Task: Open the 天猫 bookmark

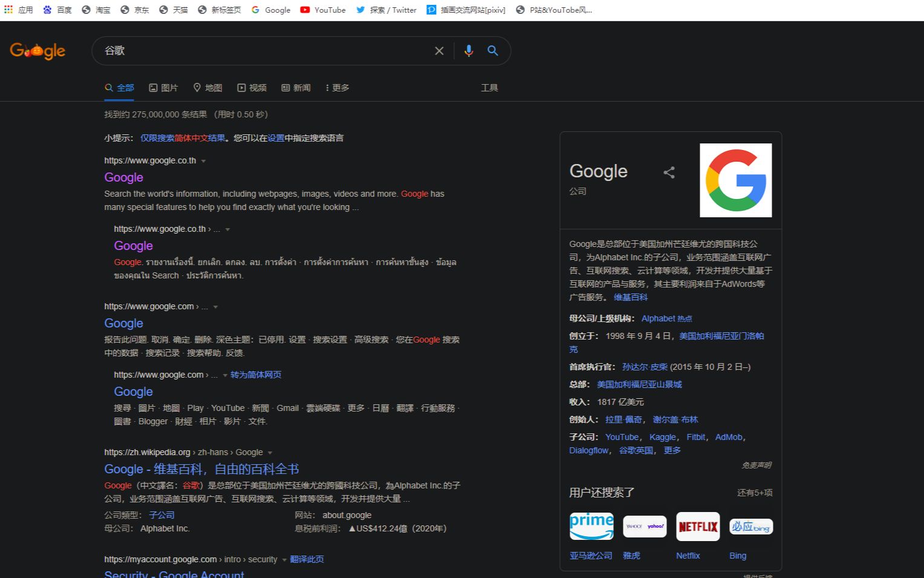Action: (174, 10)
